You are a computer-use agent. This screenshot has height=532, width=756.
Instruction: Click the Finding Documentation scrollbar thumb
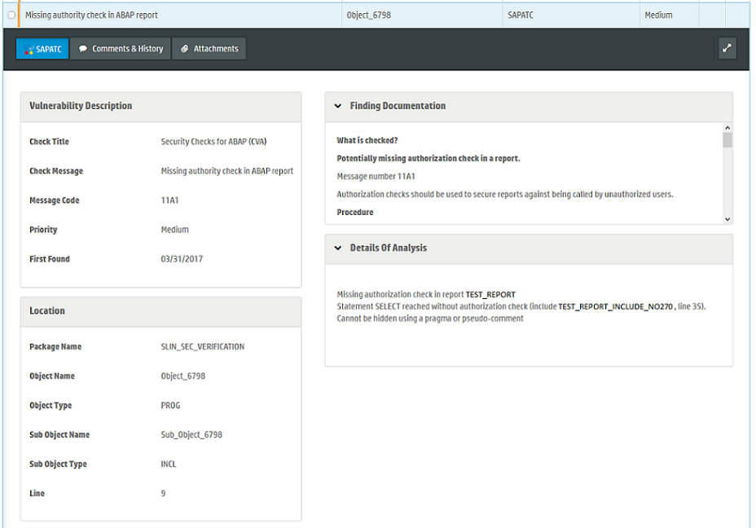727,140
